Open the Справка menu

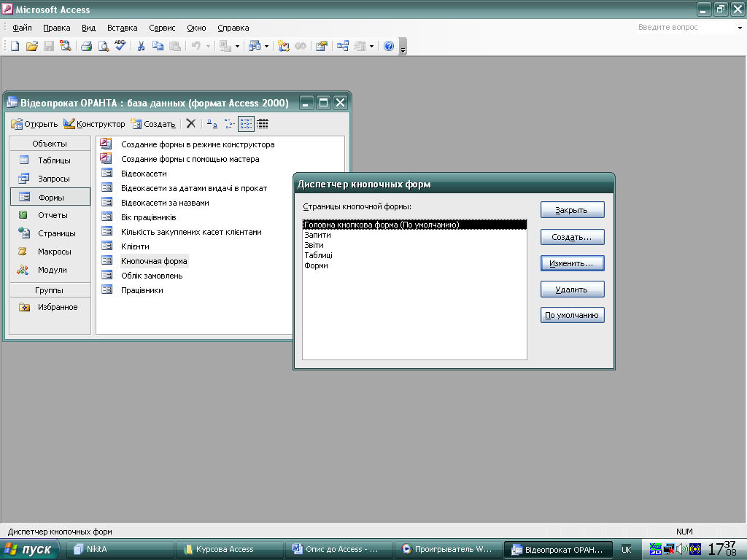click(x=233, y=28)
